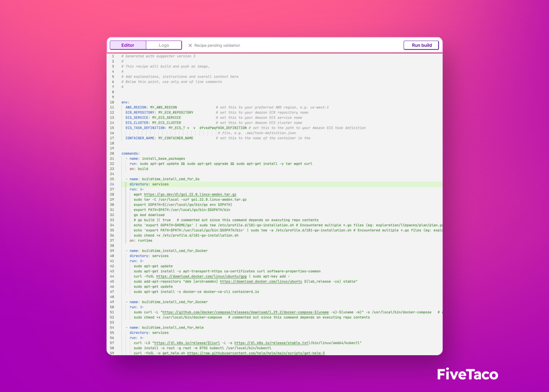Open the Logs tab

[x=164, y=45]
